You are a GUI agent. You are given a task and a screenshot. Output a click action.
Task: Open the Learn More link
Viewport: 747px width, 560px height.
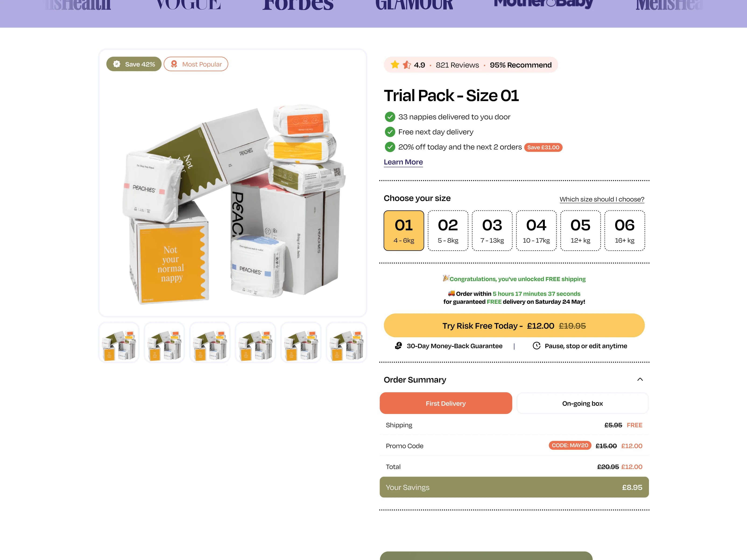click(403, 162)
